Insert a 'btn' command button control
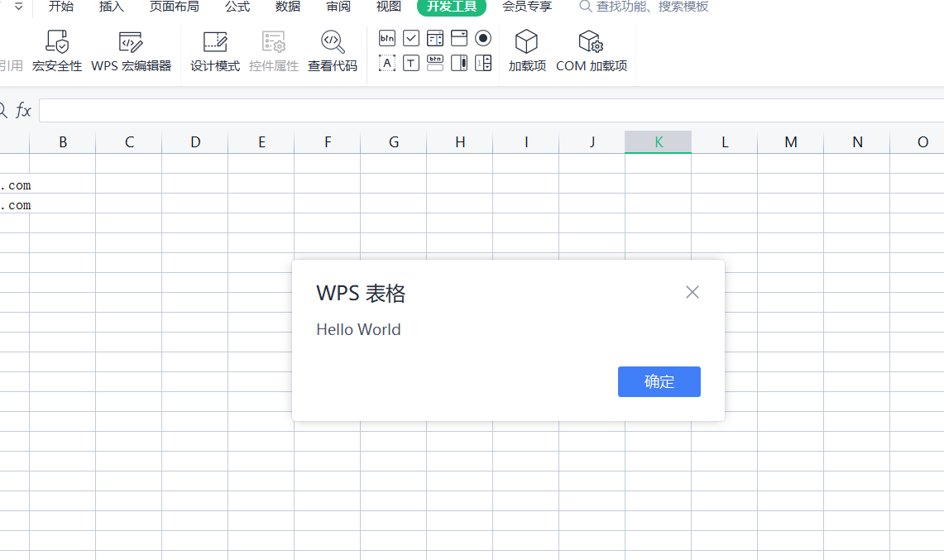 386,37
